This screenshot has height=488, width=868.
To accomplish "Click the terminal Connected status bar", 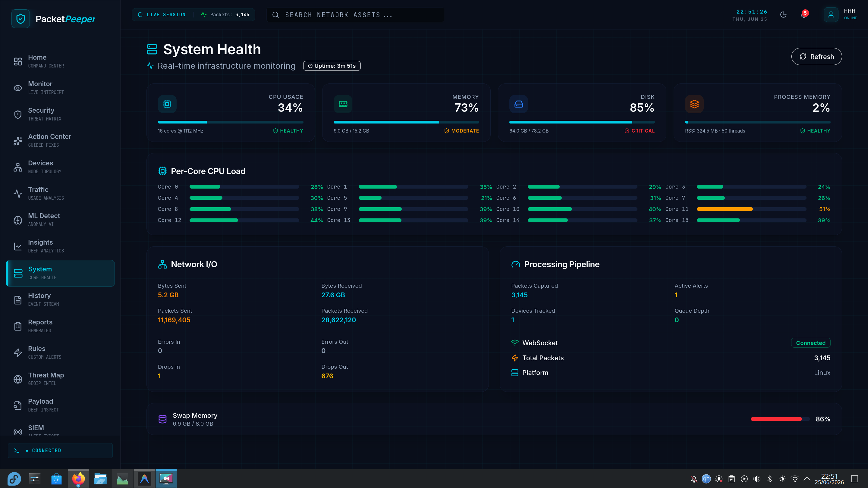I will point(60,451).
